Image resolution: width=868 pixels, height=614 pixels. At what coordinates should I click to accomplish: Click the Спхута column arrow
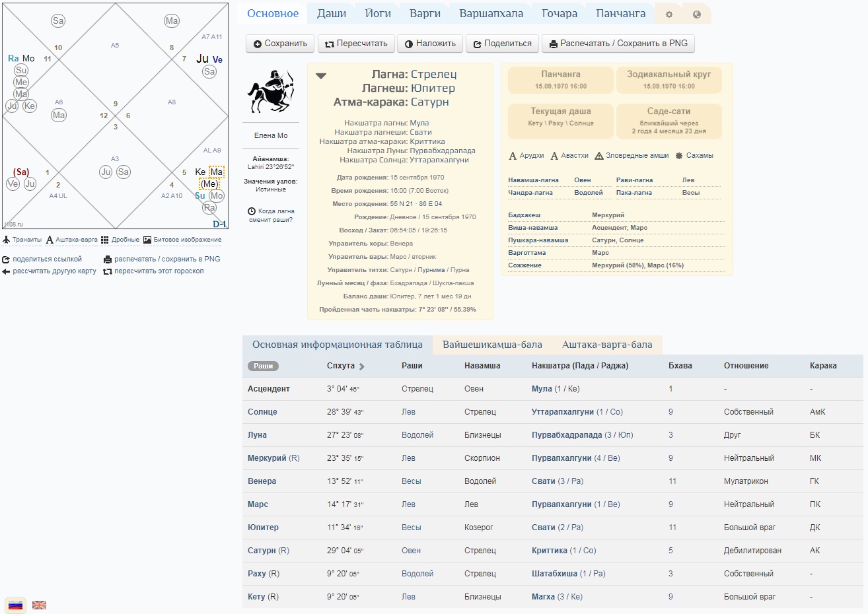(362, 366)
